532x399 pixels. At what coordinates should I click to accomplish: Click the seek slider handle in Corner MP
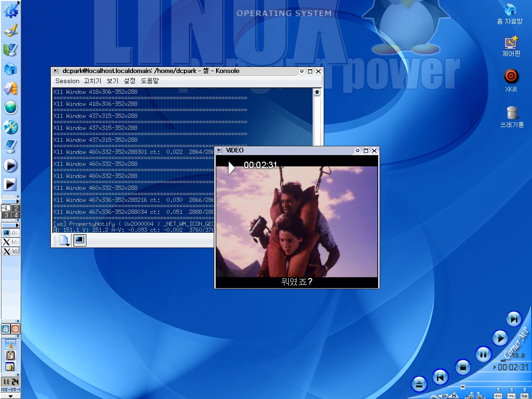click(x=462, y=387)
